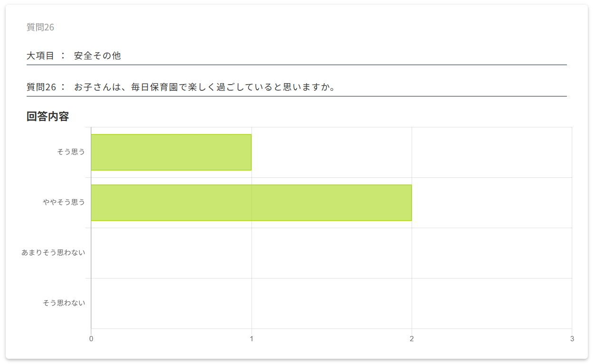Viewport: 594px width, 364px height.
Task: Click the 大項目 安全その他 text
Action: coord(74,56)
